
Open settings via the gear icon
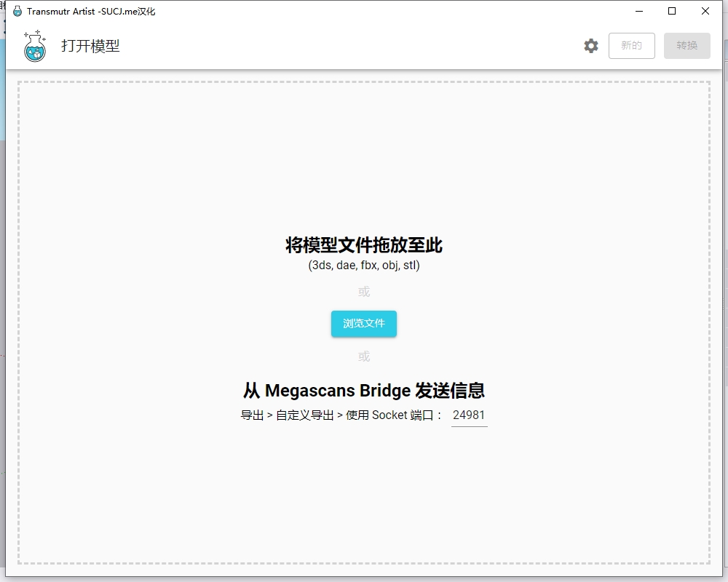(591, 46)
